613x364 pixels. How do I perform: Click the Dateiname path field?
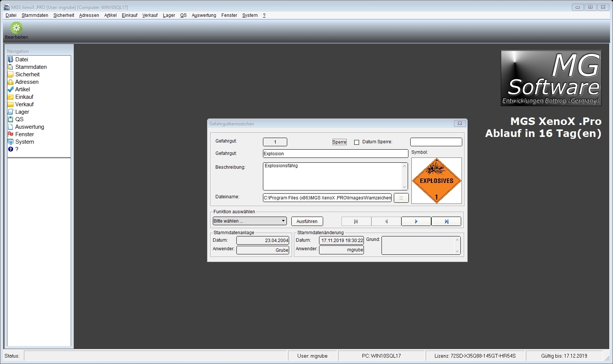click(327, 198)
